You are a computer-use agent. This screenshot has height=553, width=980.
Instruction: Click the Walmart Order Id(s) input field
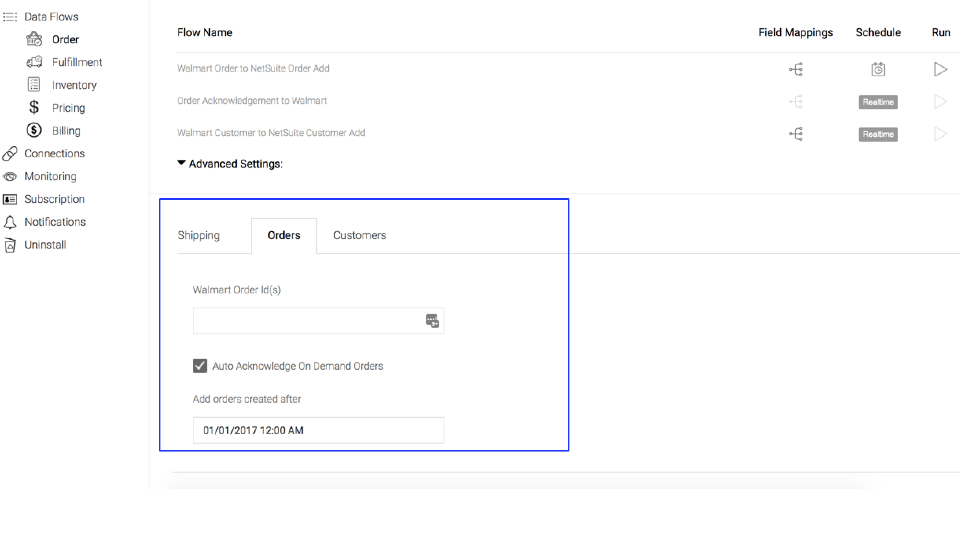(x=318, y=321)
